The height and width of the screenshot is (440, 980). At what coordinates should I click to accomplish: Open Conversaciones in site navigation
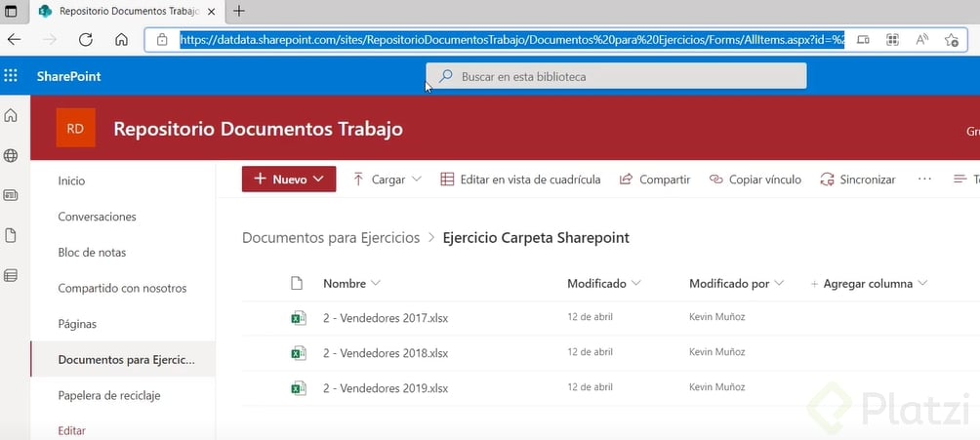pos(97,217)
